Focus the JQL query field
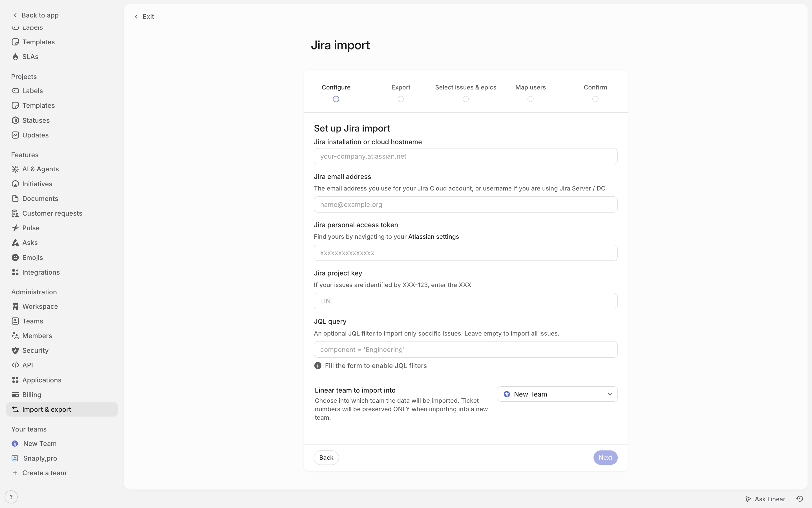The image size is (812, 508). pyautogui.click(x=465, y=349)
